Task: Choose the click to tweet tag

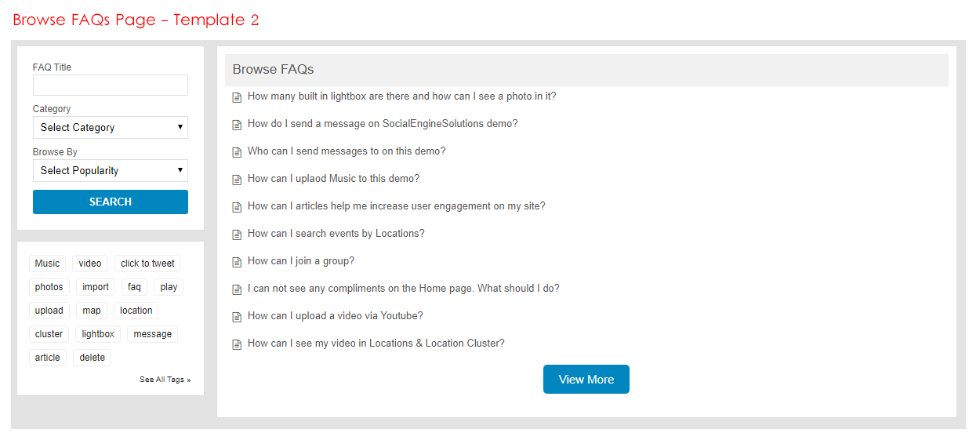Action: pyautogui.click(x=147, y=264)
